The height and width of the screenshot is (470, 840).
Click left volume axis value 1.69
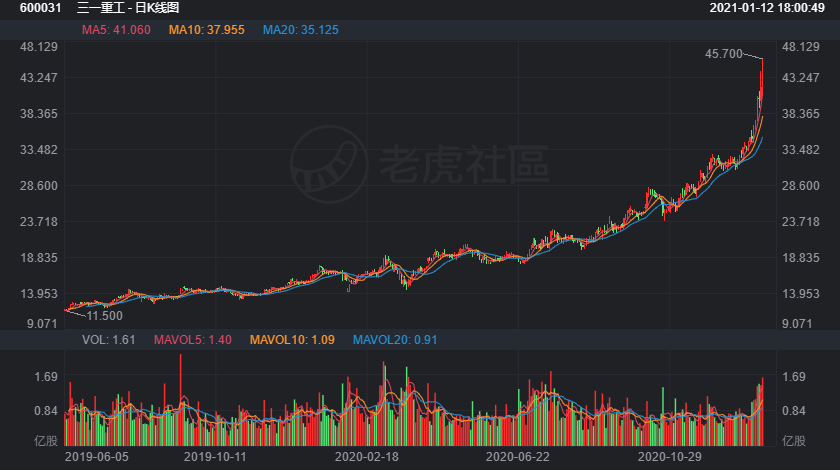pos(46,377)
